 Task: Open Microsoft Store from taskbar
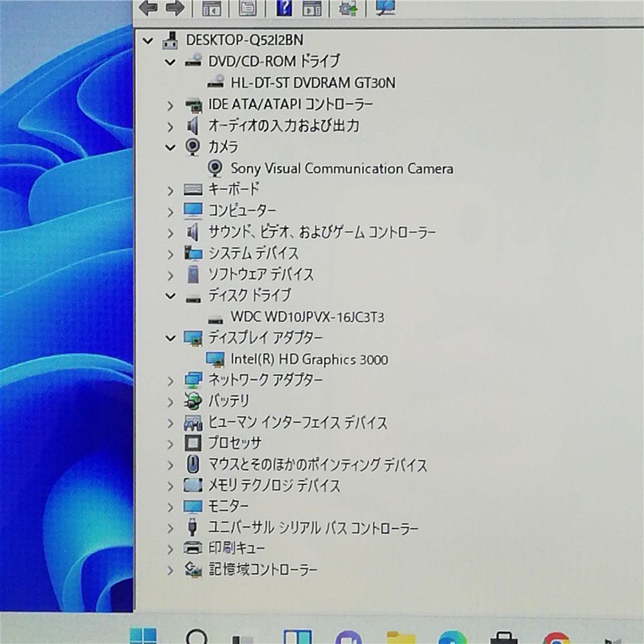point(504,638)
